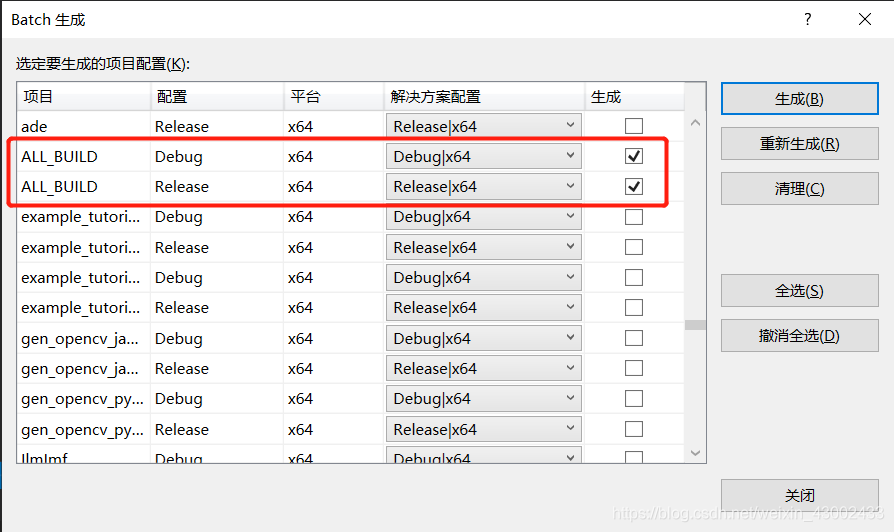
Task: Grab the list's vertical scrollbar thumb
Action: coord(695,324)
